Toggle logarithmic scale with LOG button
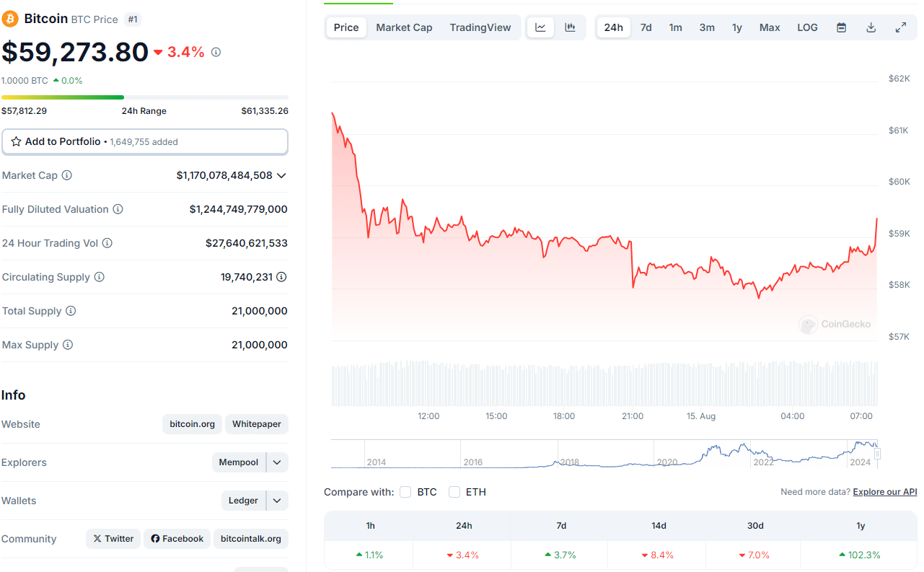Screen dimensions: 924x572 pos(807,27)
